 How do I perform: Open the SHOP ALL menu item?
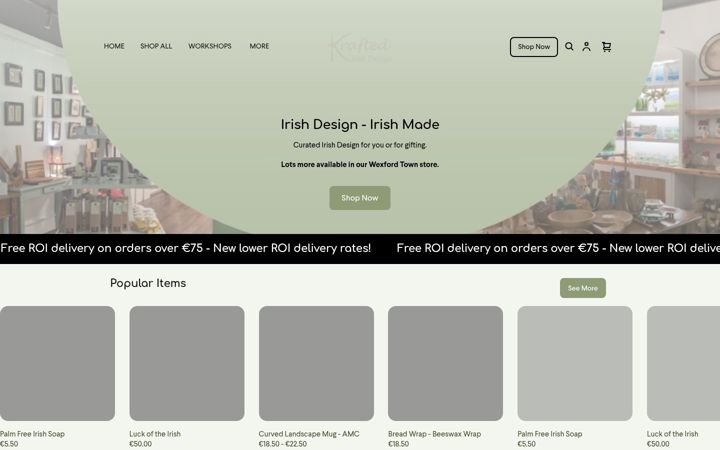tap(156, 46)
